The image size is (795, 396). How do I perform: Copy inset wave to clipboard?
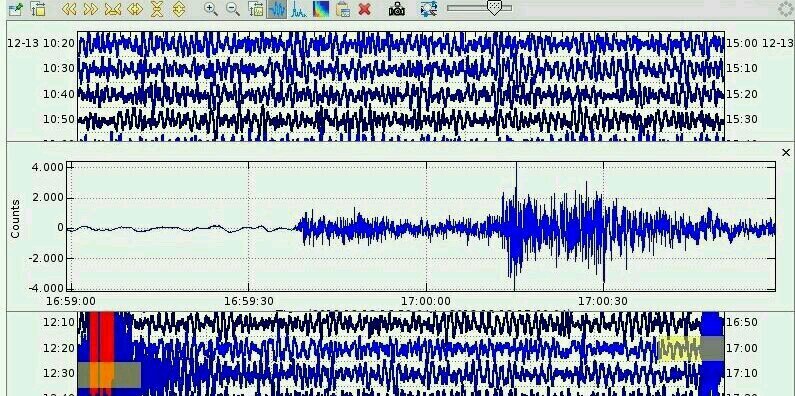coord(343,9)
